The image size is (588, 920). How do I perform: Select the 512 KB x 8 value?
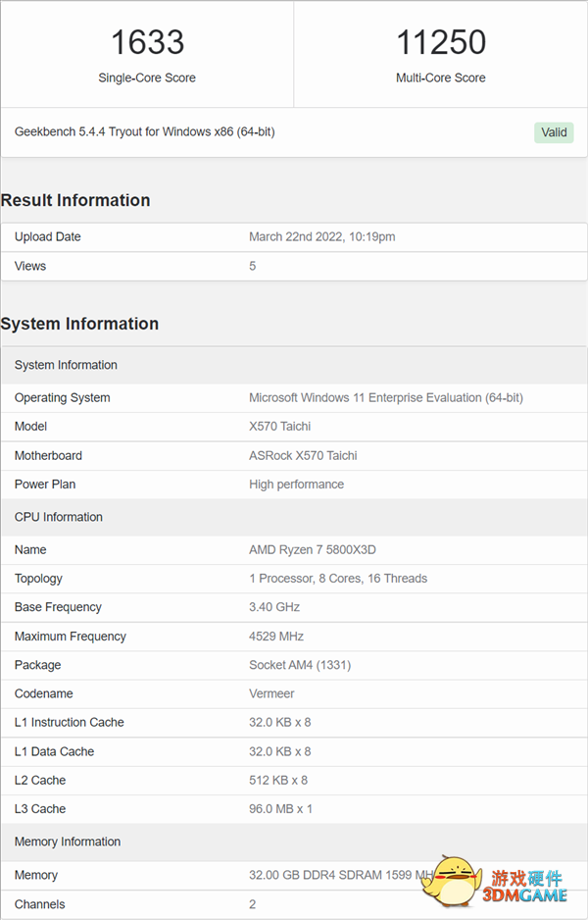pos(278,781)
